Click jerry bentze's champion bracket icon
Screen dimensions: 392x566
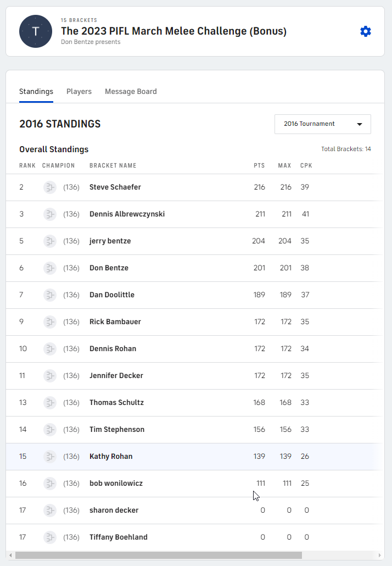(50, 241)
